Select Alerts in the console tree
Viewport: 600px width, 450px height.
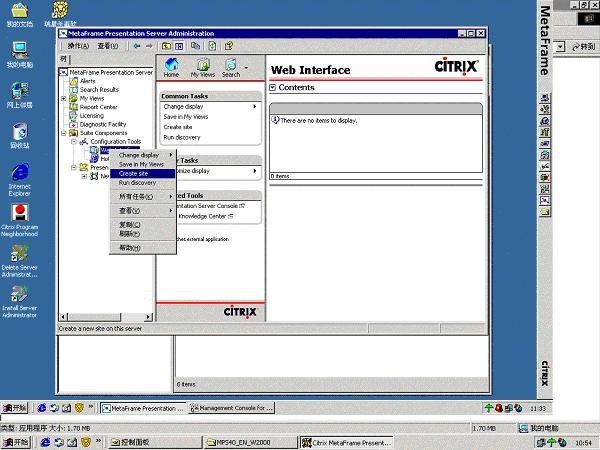coord(88,81)
